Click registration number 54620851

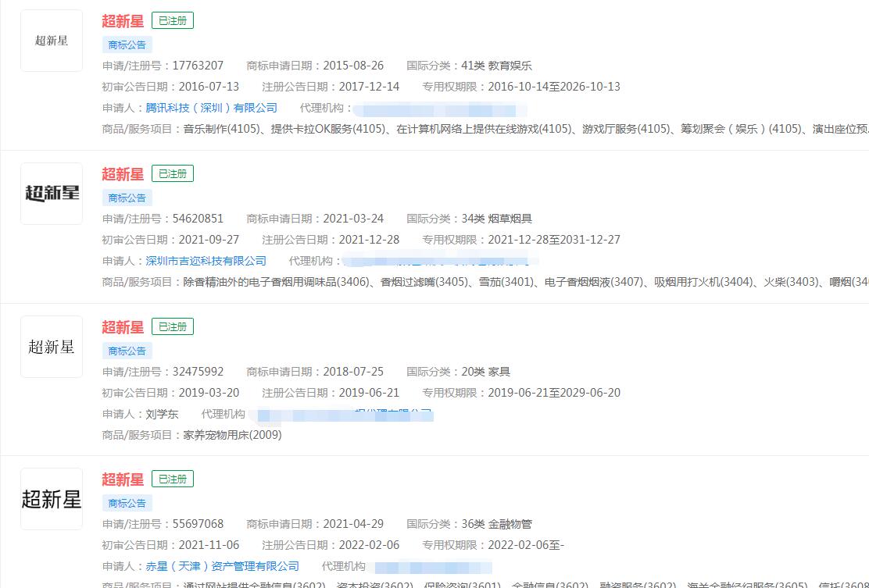(x=198, y=219)
